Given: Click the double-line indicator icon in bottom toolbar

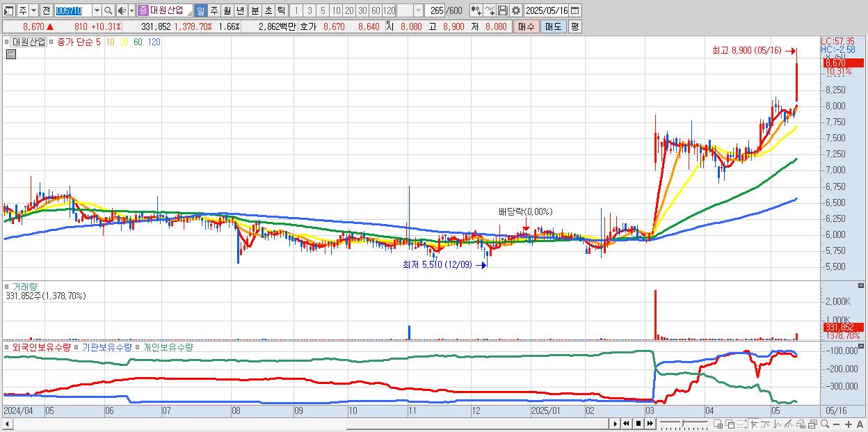Looking at the screenshot, I should (x=789, y=424).
